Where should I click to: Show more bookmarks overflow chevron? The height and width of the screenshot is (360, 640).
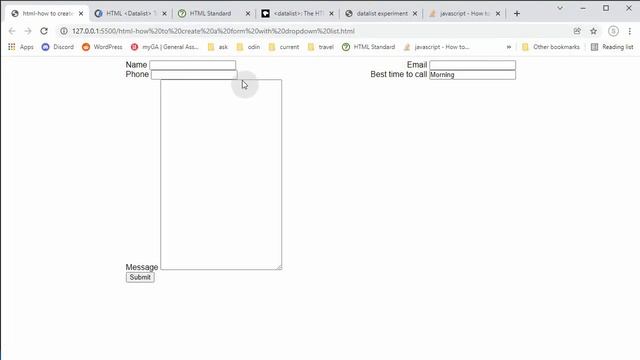click(509, 47)
